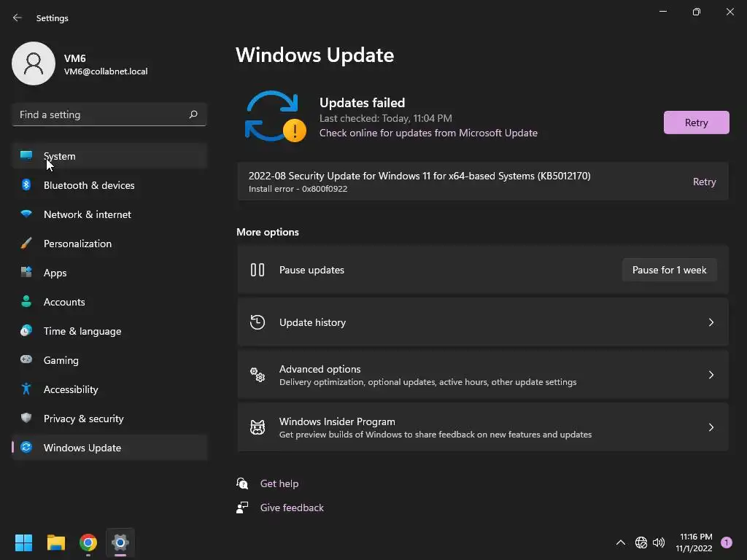Click the Bluetooth icon in sidebar
This screenshot has width=747, height=560.
[26, 184]
